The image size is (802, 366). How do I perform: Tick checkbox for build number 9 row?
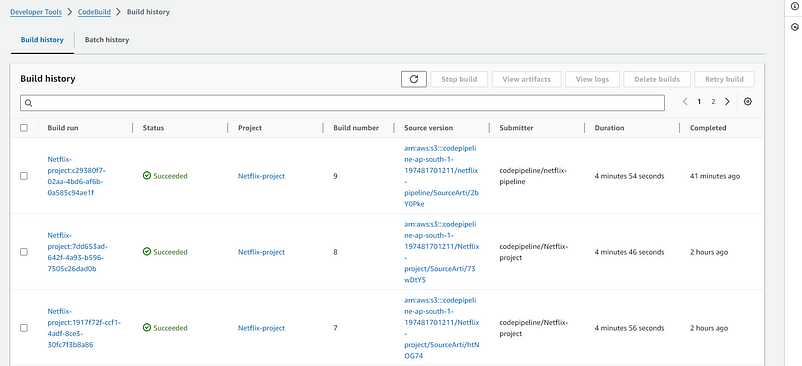pyautogui.click(x=24, y=176)
